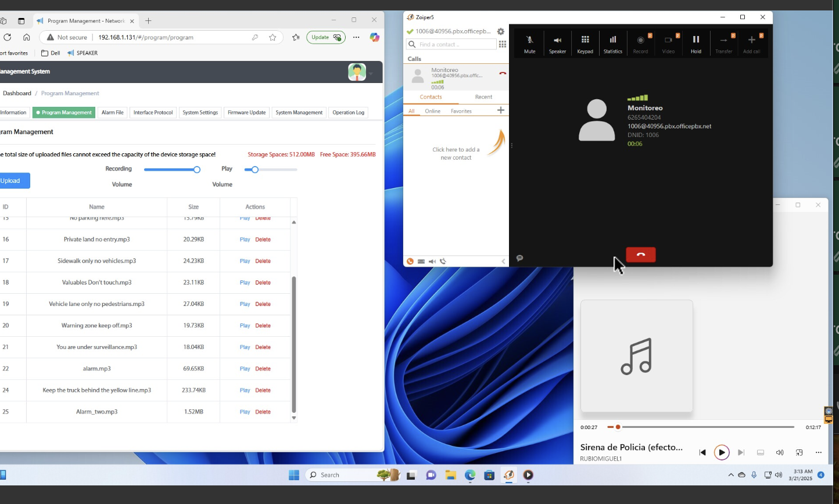The width and height of the screenshot is (839, 504).
Task: Go to previous track in media player
Action: pyautogui.click(x=702, y=452)
